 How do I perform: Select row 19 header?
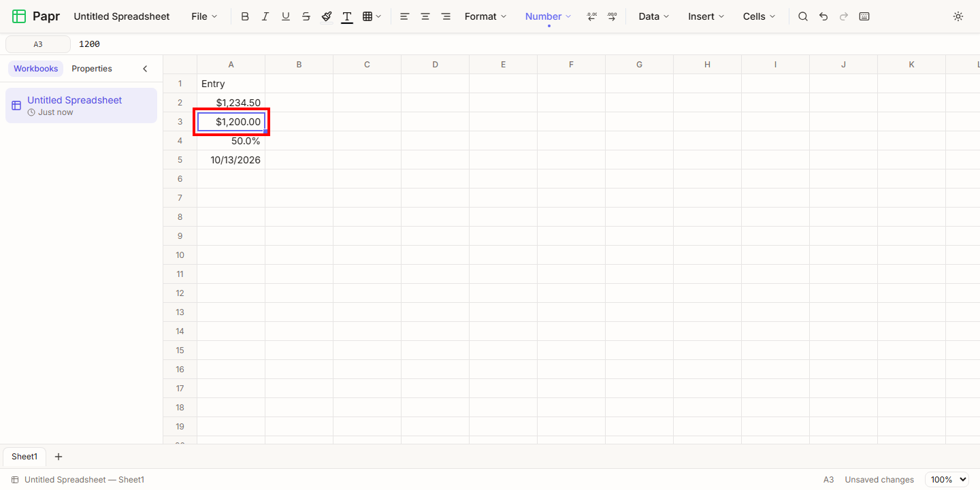(x=180, y=427)
